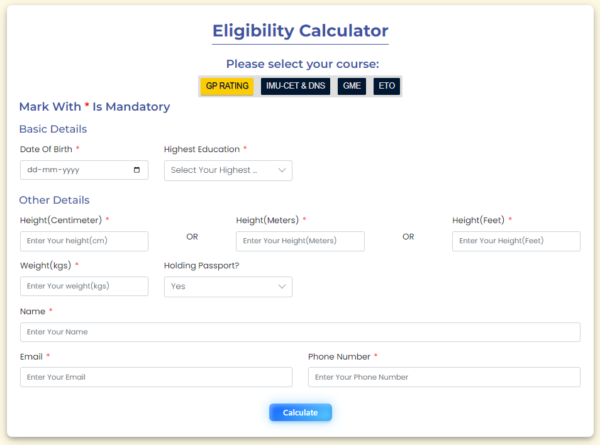Focus the Email input field
Viewport: 600px width, 445px height.
point(156,377)
